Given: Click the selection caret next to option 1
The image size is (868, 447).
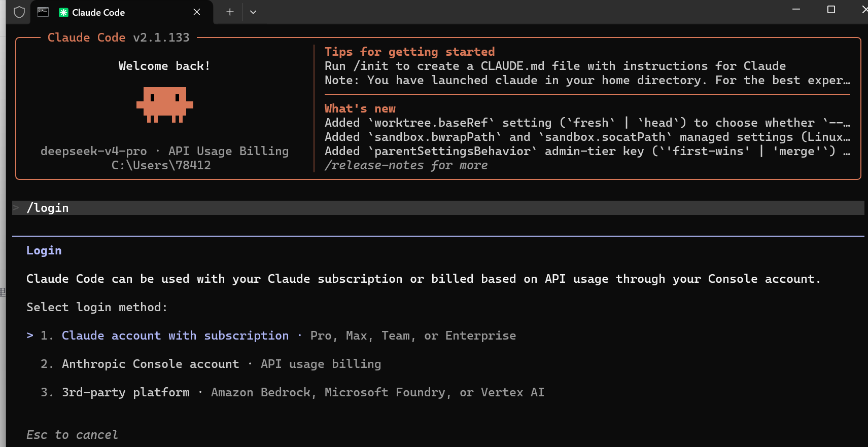Looking at the screenshot, I should pos(30,336).
